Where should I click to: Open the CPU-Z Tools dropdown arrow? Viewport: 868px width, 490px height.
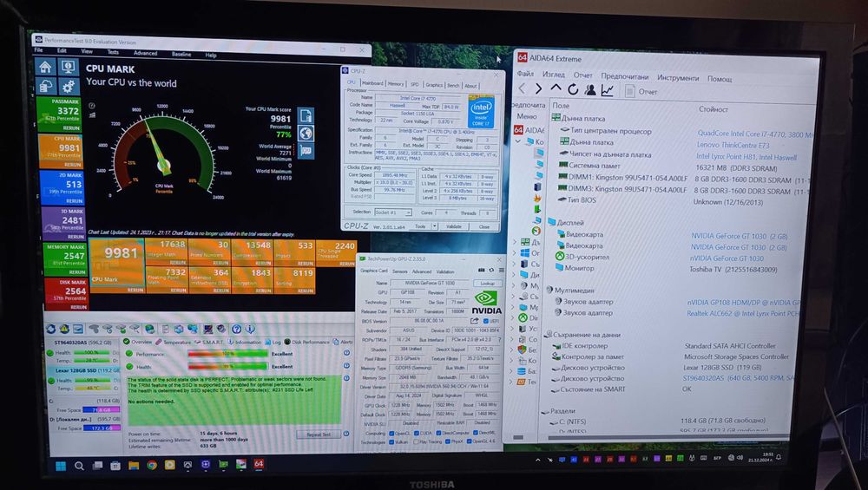[x=435, y=226]
